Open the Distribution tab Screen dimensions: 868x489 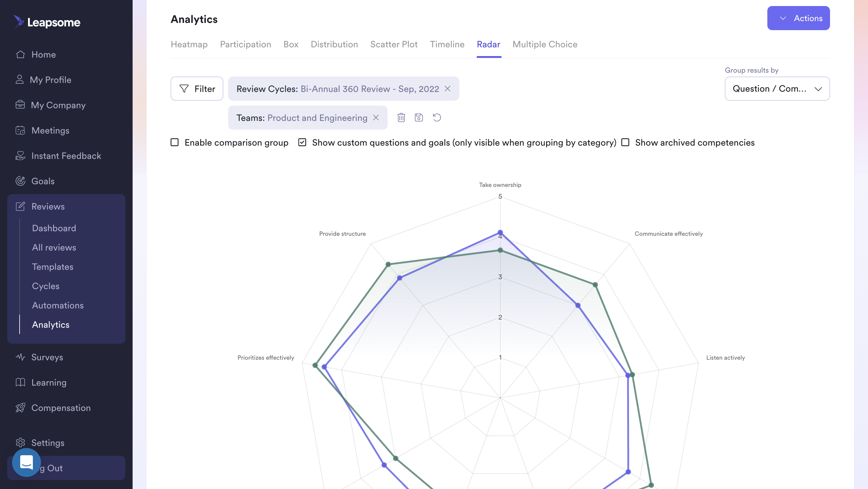coord(334,44)
